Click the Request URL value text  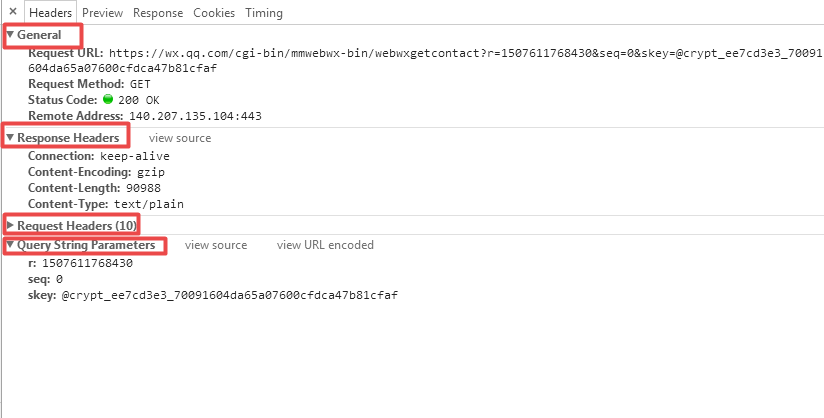(x=400, y=53)
